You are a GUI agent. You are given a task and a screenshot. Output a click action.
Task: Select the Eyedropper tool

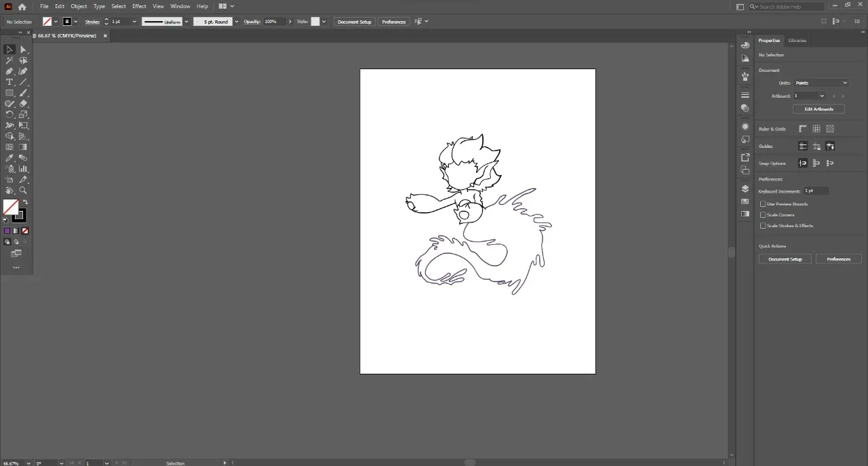pyautogui.click(x=9, y=158)
